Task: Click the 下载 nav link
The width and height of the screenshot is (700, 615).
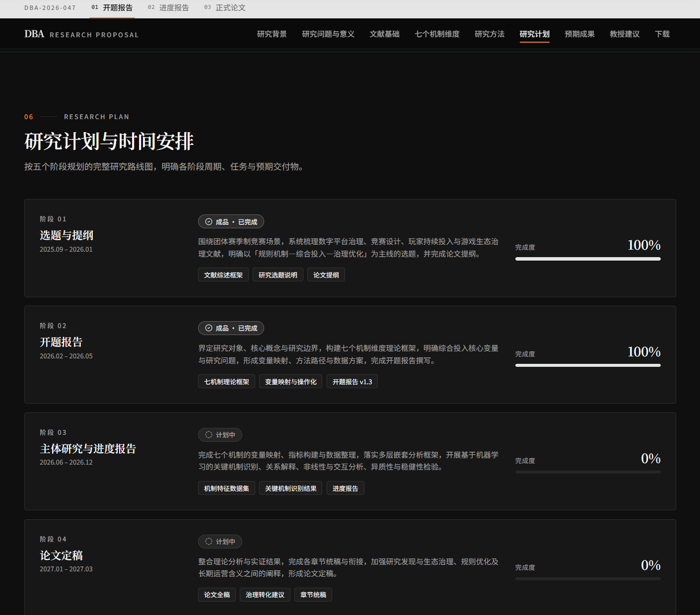Action: [x=662, y=34]
